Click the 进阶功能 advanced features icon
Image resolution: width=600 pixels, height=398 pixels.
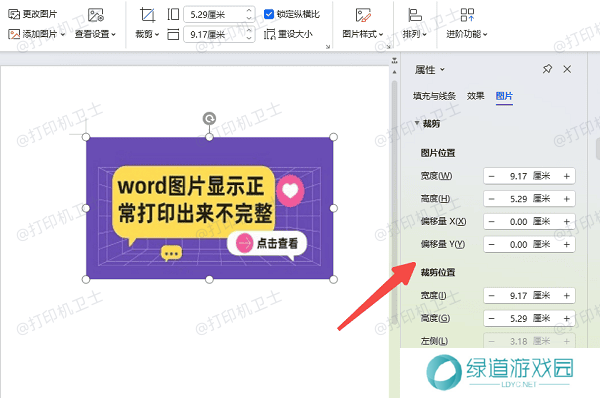point(467,15)
